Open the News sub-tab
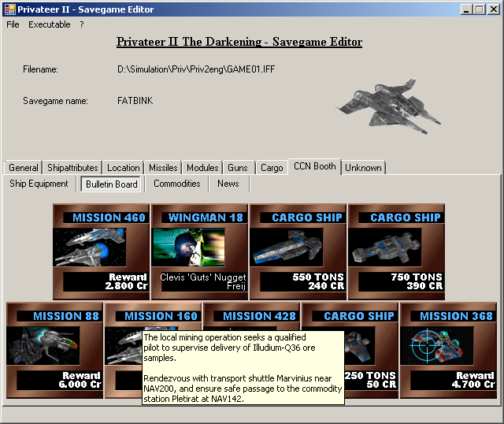504x424 pixels. tap(228, 184)
